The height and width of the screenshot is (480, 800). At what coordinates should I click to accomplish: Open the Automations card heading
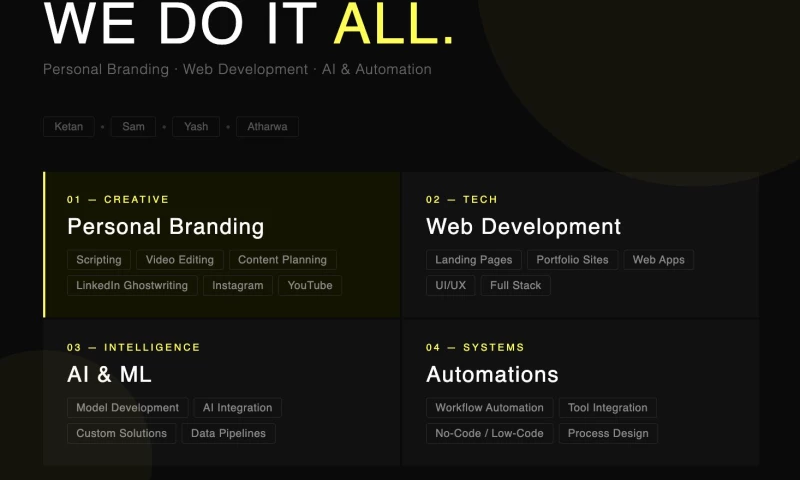(492, 374)
